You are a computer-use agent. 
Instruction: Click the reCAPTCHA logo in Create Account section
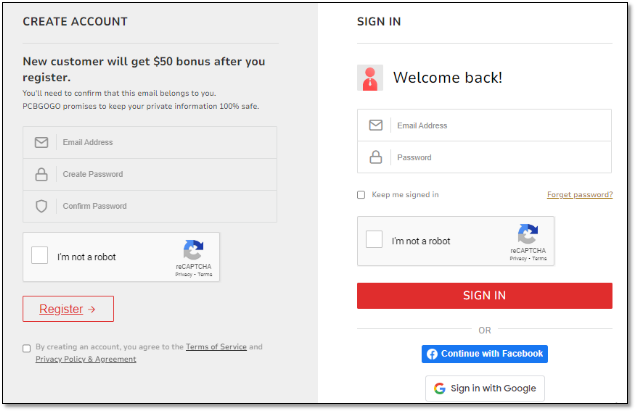click(193, 250)
